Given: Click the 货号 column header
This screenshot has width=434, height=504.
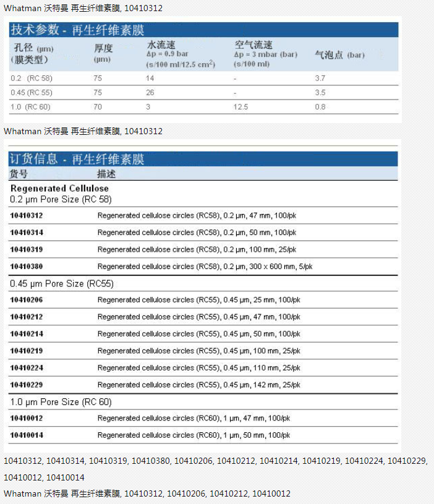Looking at the screenshot, I should (19, 174).
